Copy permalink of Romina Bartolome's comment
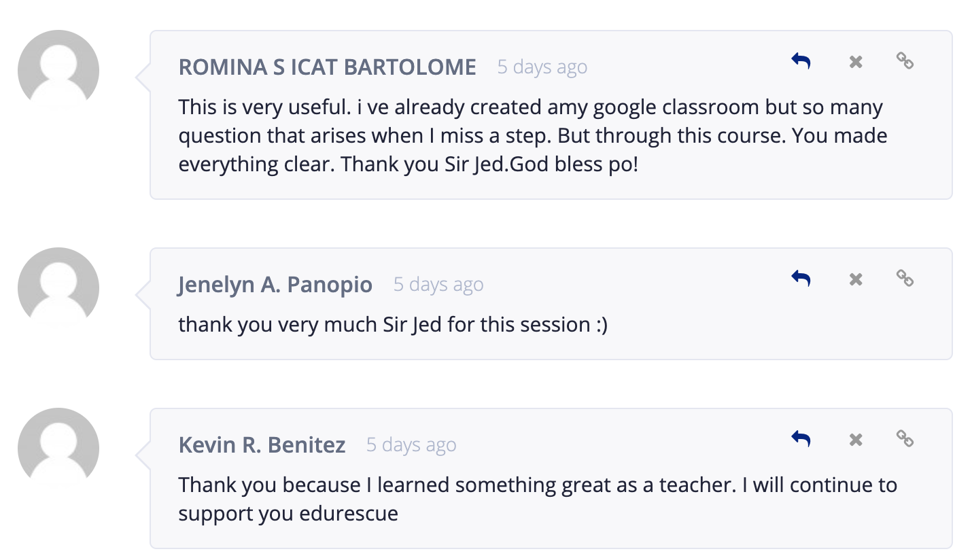 click(905, 61)
